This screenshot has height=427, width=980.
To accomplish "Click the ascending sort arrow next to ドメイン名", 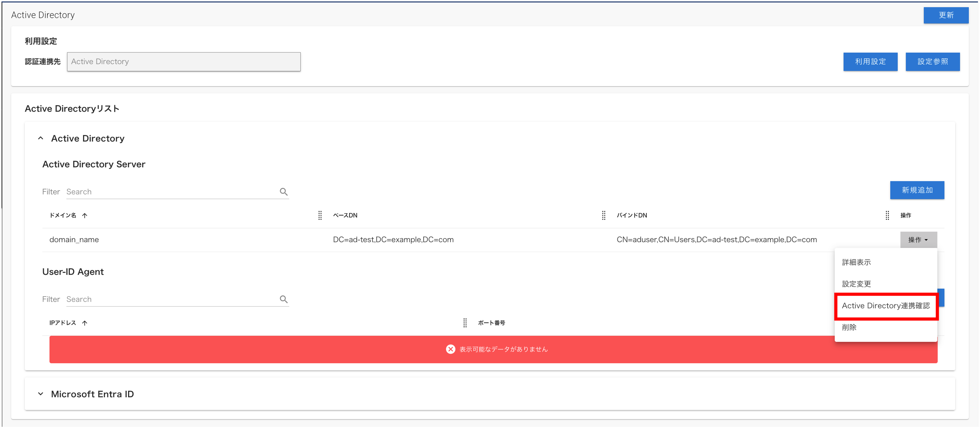I will click(84, 215).
